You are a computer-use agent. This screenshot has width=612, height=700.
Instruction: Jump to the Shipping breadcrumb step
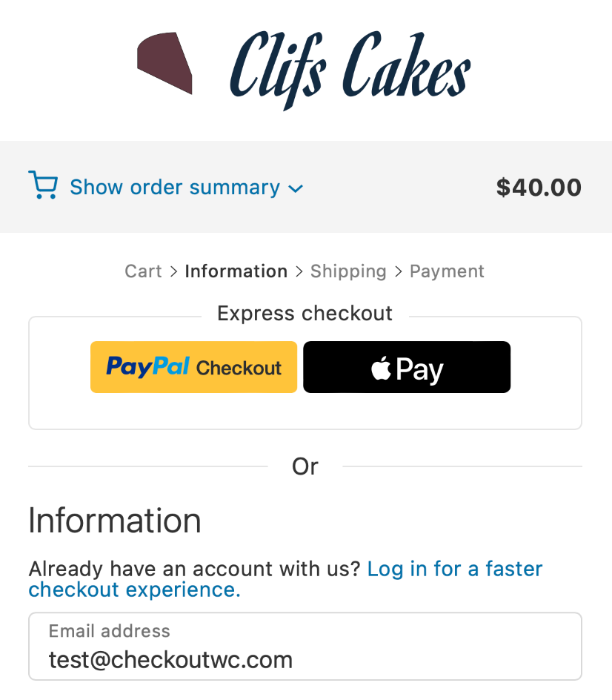pyautogui.click(x=348, y=271)
